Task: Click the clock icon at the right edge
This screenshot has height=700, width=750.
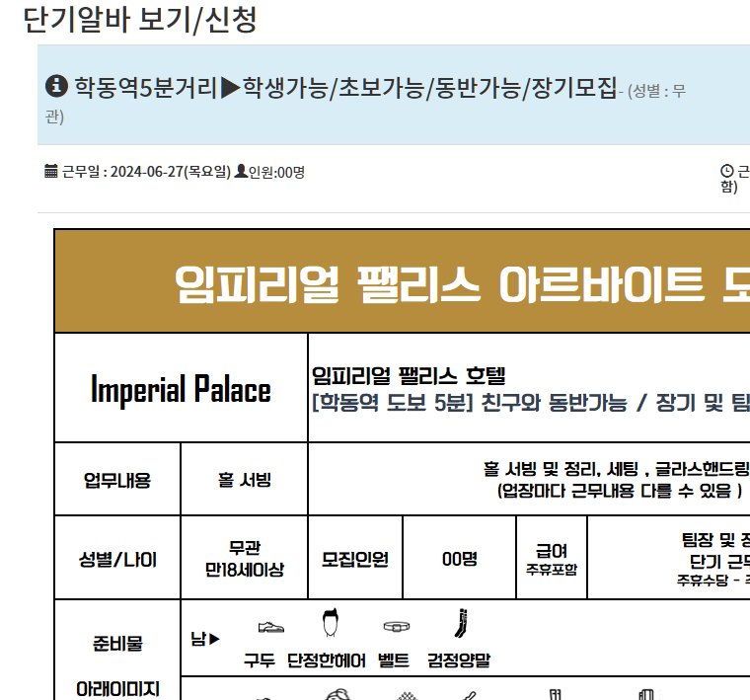Action: pyautogui.click(x=727, y=172)
